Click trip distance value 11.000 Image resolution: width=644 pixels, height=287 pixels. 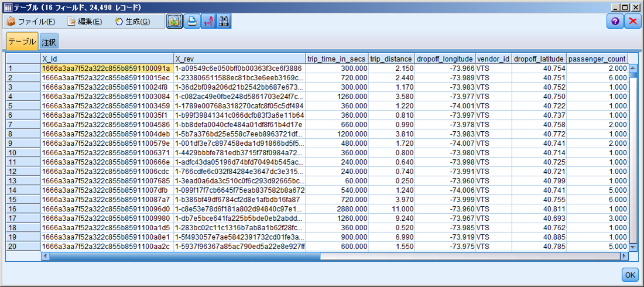[x=392, y=209]
